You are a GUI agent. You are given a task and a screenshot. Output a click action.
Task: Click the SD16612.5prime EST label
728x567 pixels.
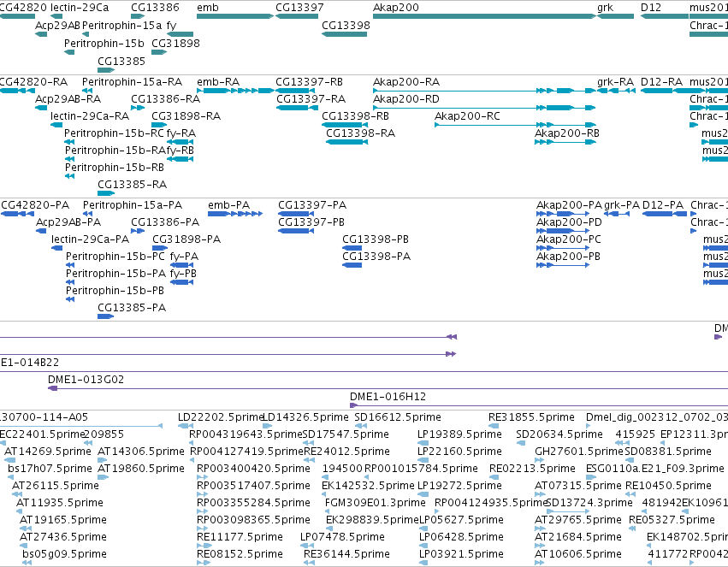click(398, 417)
